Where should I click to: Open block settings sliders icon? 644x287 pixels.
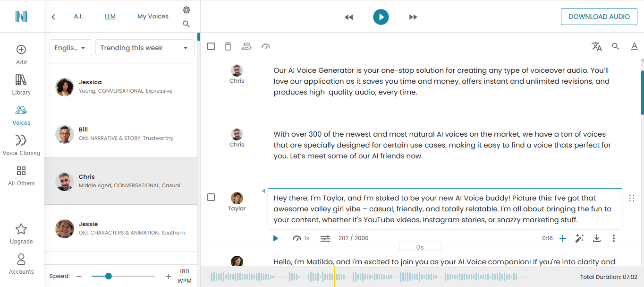pyautogui.click(x=325, y=238)
